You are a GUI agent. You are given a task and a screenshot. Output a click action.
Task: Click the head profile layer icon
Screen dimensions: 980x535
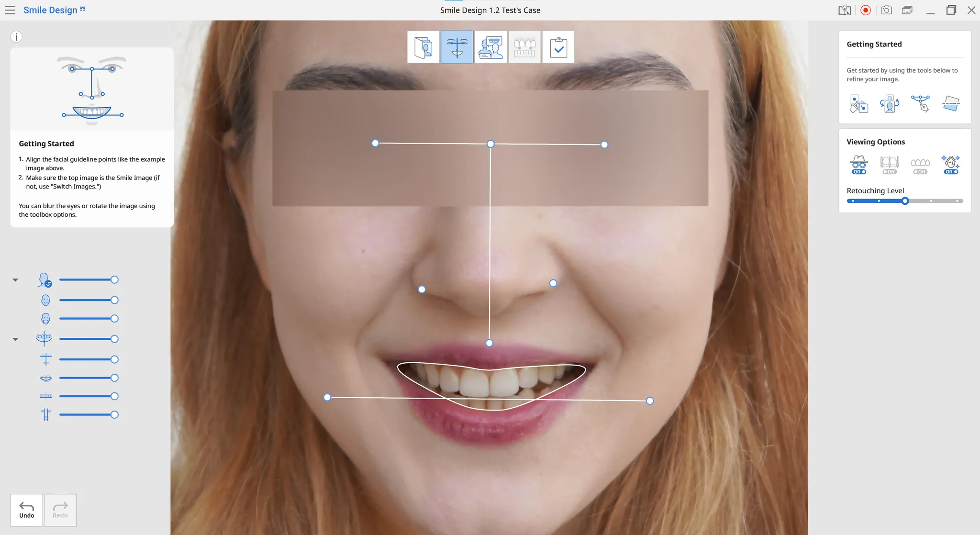45,280
